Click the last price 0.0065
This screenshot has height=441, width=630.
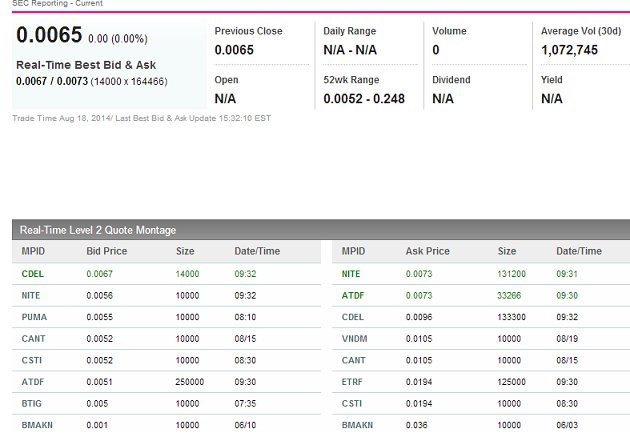click(x=49, y=35)
